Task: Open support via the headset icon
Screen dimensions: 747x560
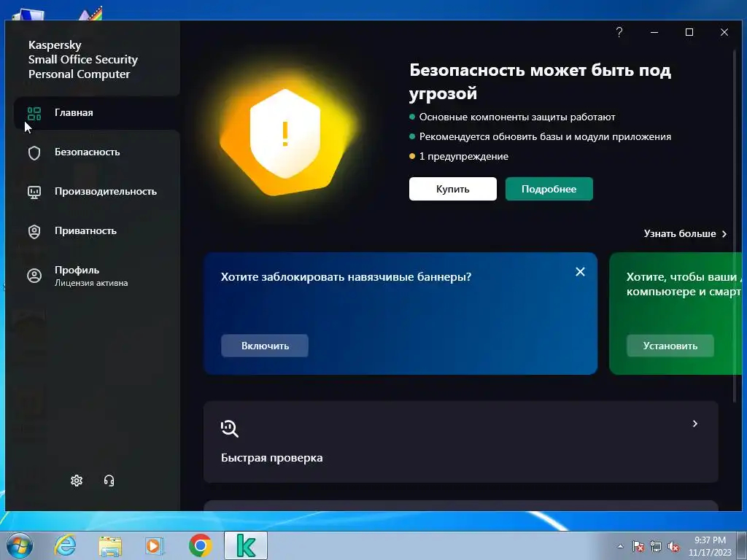Action: click(109, 481)
